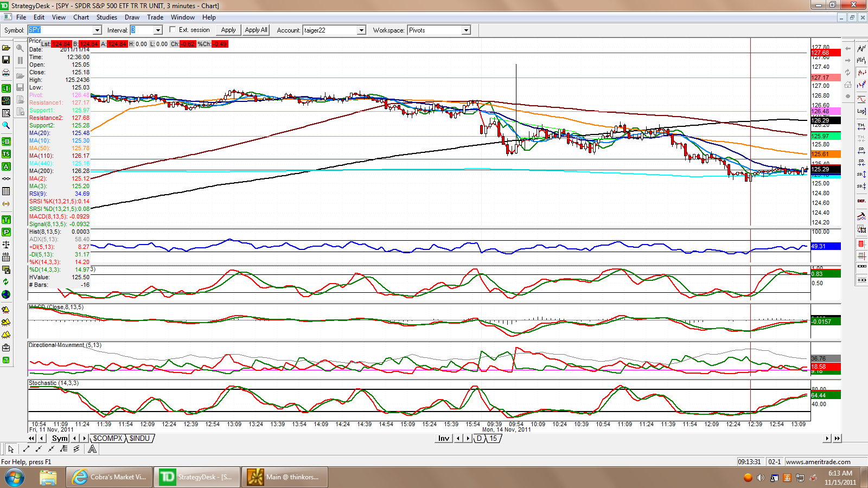Image resolution: width=868 pixels, height=488 pixels.
Task: Open the File menu
Action: [21, 17]
